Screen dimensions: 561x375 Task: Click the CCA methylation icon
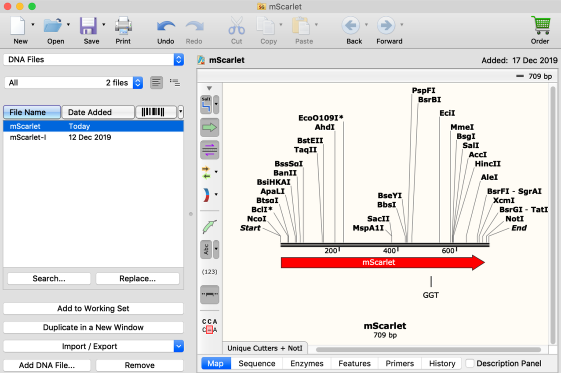(x=210, y=326)
